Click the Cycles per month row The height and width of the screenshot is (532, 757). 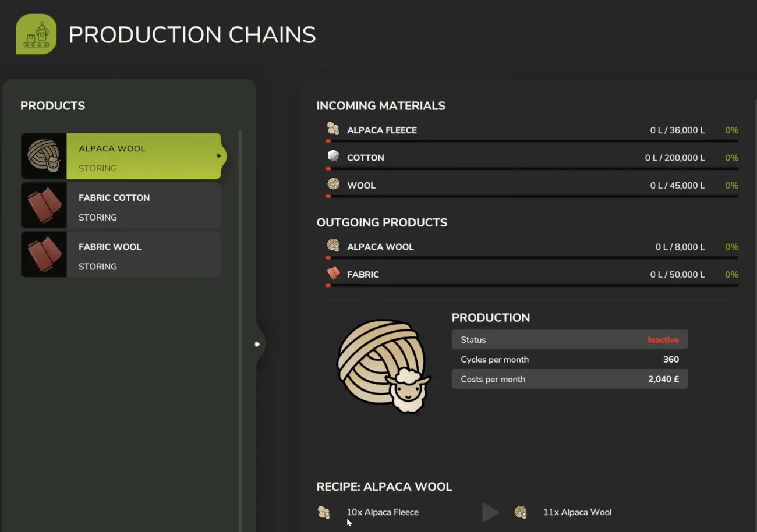point(569,360)
